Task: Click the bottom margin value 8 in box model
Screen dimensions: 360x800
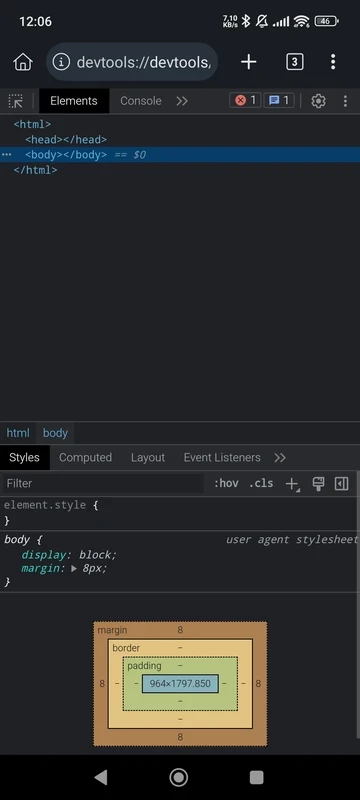Action: click(180, 737)
